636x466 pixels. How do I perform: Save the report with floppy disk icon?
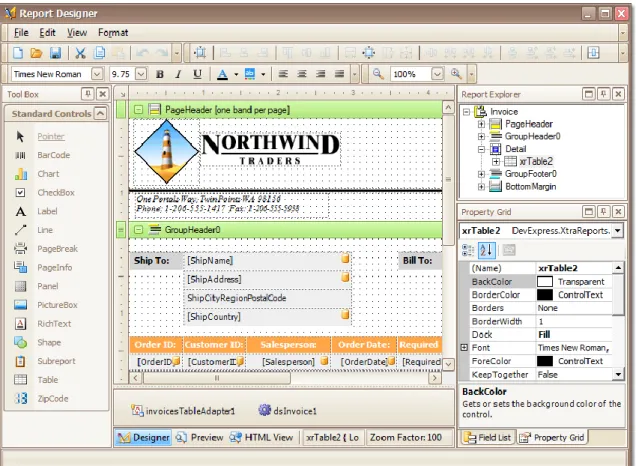click(x=55, y=53)
